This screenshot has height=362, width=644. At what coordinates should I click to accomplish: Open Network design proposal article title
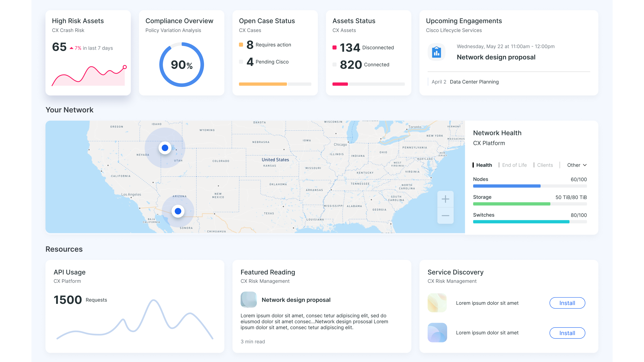click(296, 300)
